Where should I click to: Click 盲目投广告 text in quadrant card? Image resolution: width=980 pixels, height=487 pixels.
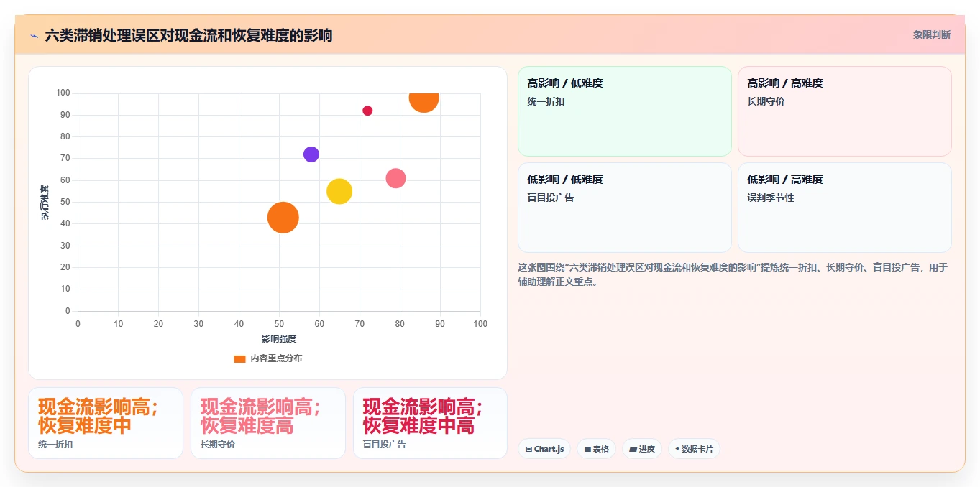point(551,198)
